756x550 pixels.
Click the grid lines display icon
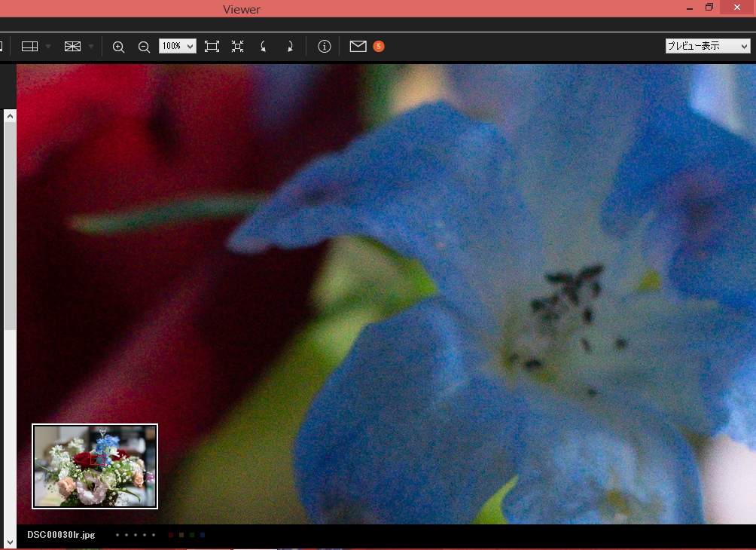pyautogui.click(x=72, y=46)
